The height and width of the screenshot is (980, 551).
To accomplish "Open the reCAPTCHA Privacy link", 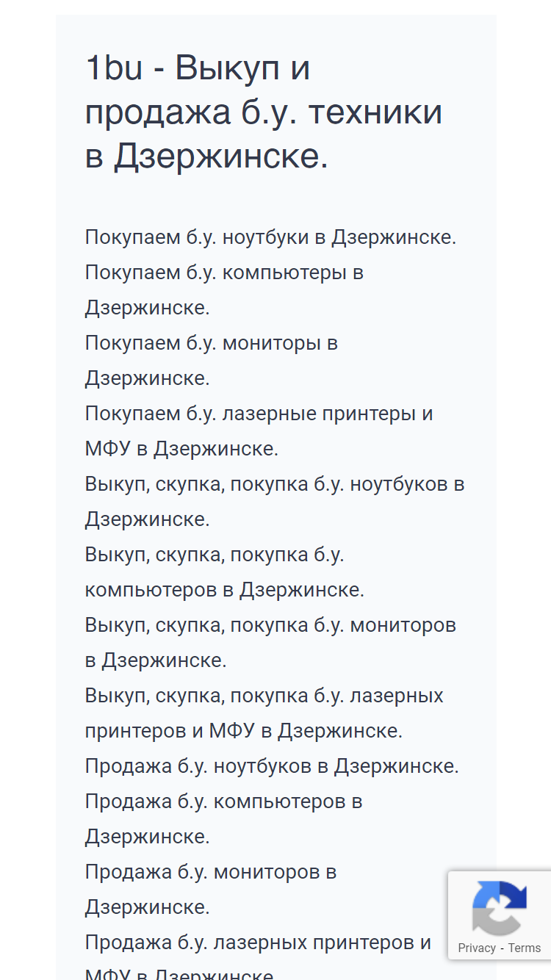I will [x=477, y=948].
